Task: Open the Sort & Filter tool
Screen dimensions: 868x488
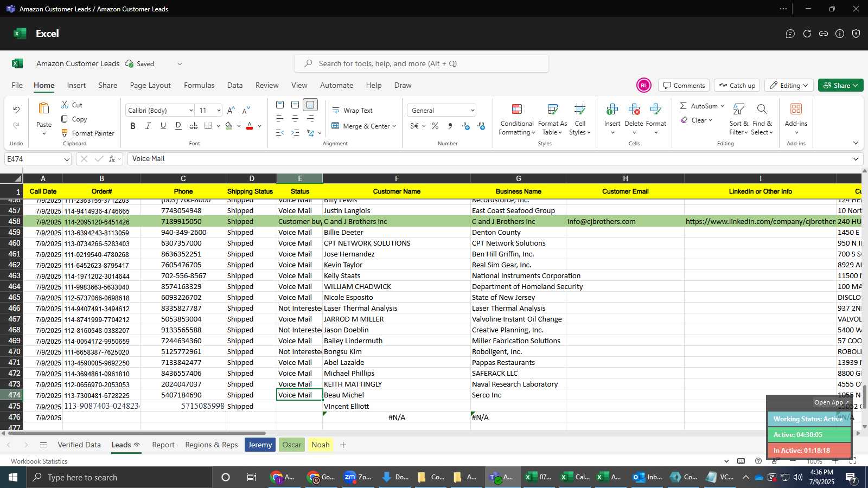Action: coord(739,119)
